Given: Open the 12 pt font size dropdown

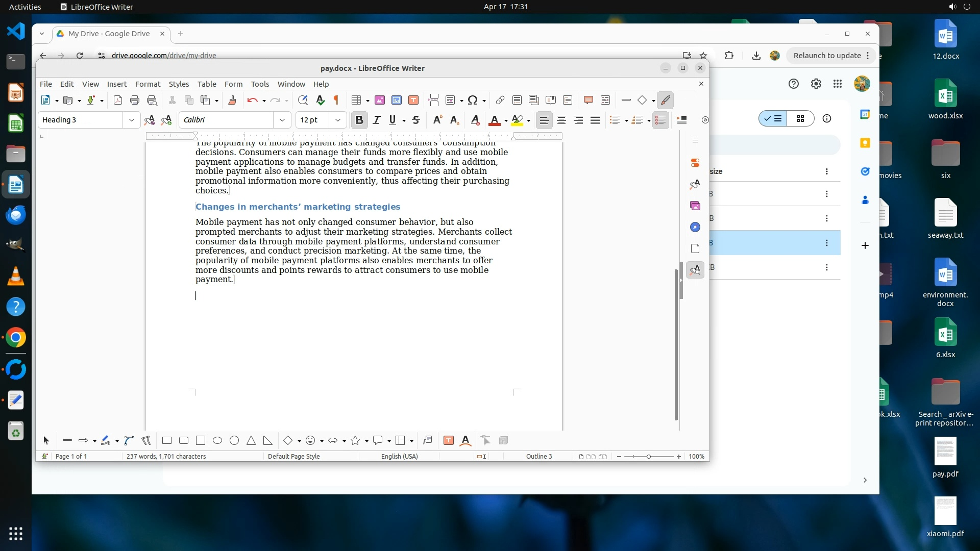Looking at the screenshot, I should [x=338, y=120].
